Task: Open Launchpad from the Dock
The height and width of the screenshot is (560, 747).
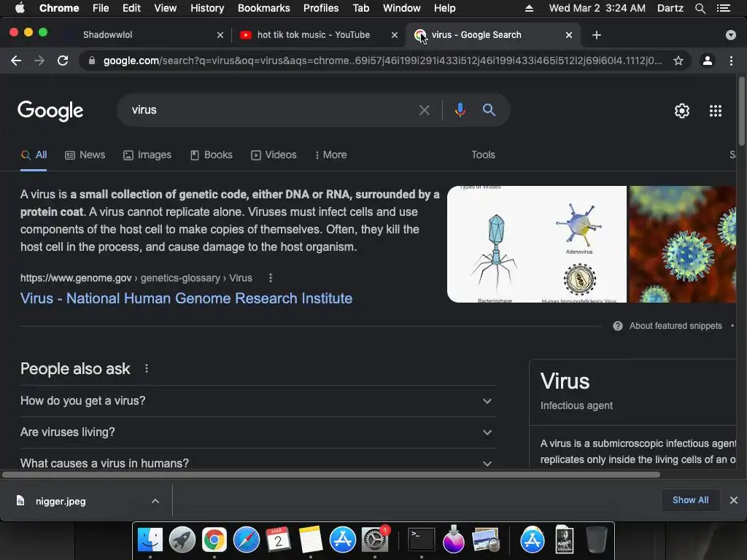Action: pyautogui.click(x=182, y=540)
